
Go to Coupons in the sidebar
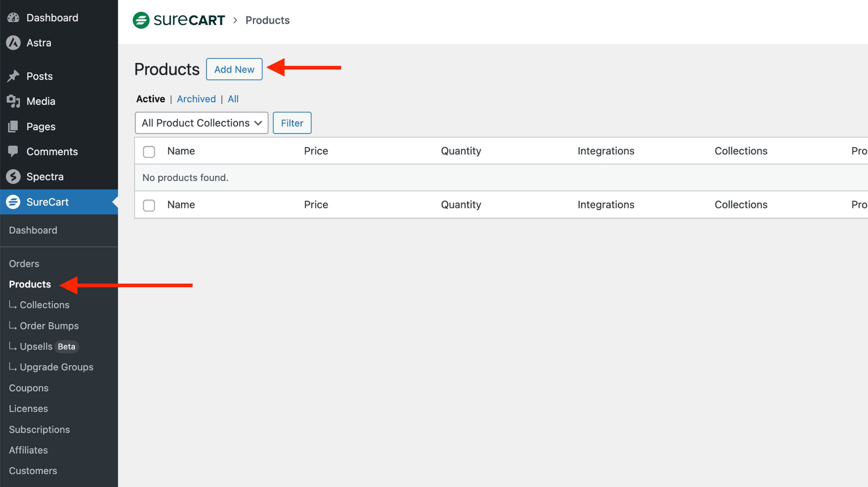(28, 388)
